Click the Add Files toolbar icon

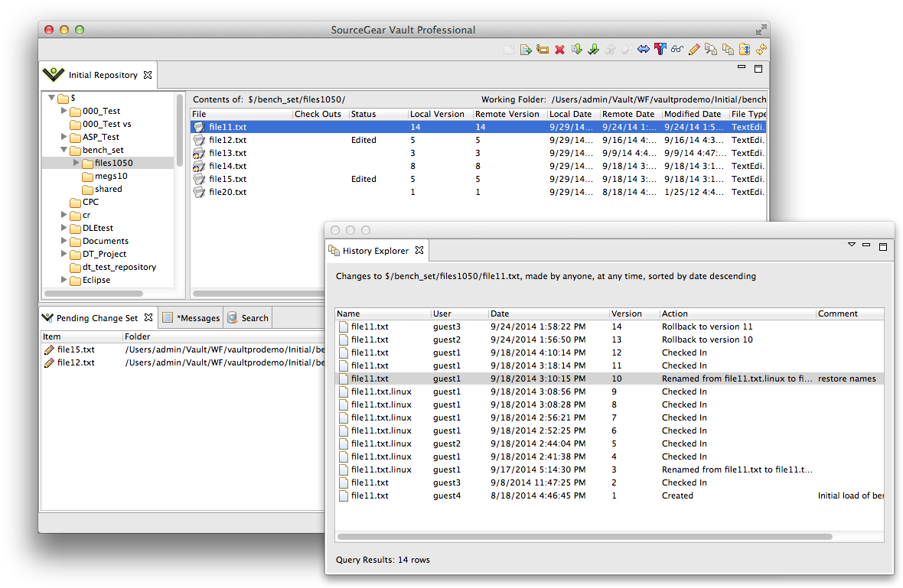525,49
